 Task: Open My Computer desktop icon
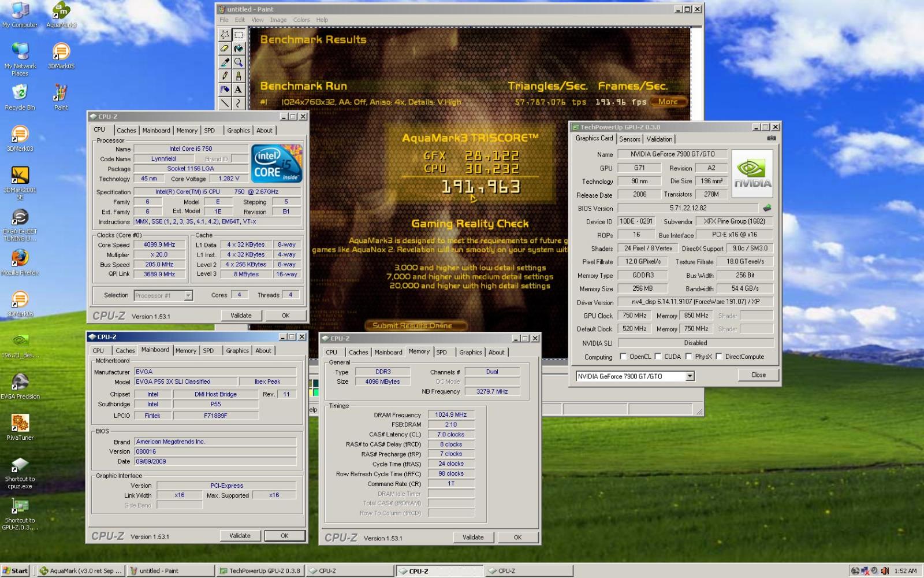20,16
